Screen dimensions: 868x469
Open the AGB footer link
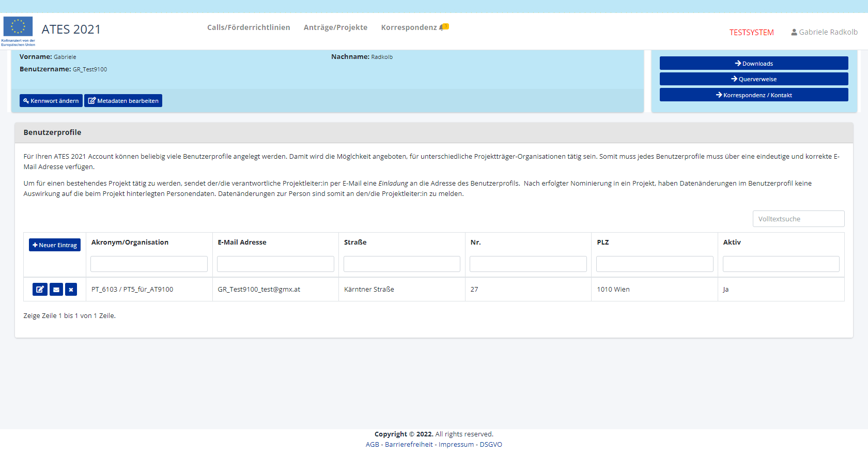372,445
